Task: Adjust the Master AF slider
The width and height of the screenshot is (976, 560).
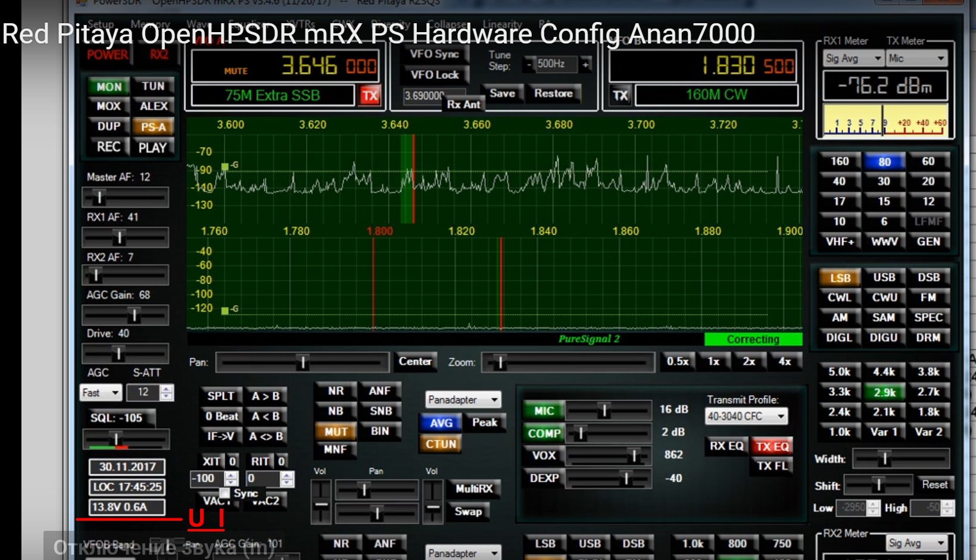Action: [125, 197]
